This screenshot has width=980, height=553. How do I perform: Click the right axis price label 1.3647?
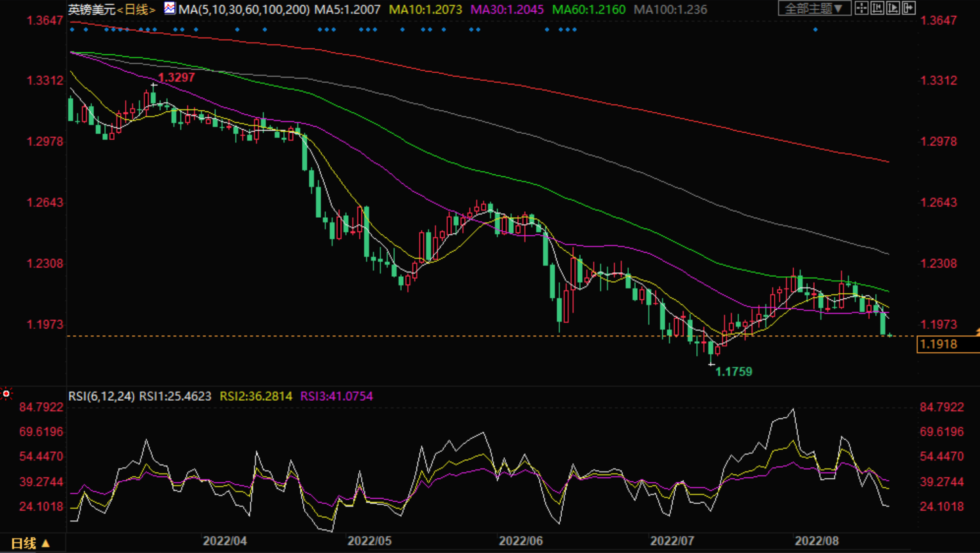point(939,20)
